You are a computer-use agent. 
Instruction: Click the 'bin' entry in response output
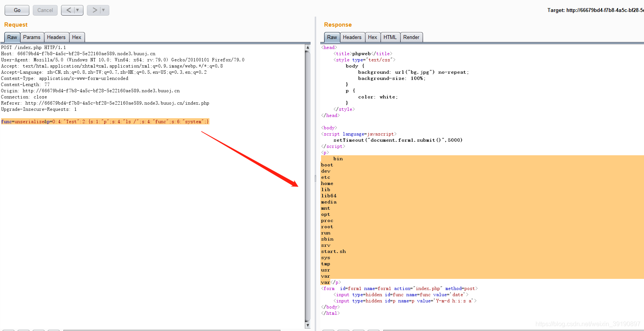[x=338, y=159]
